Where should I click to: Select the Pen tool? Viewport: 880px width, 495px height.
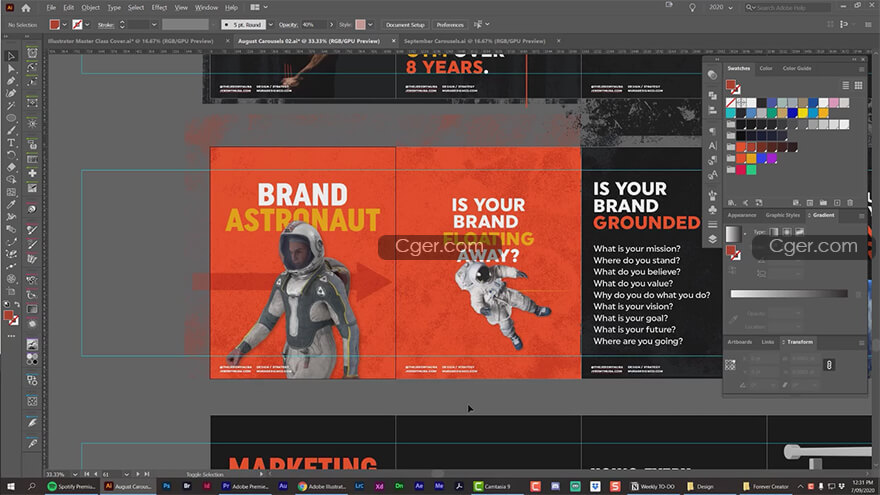coord(11,81)
